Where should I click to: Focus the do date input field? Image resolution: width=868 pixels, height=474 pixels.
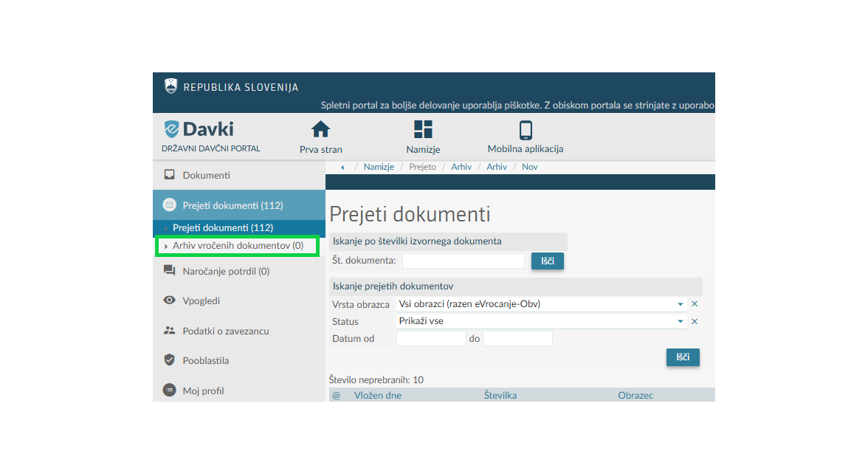pyautogui.click(x=517, y=338)
